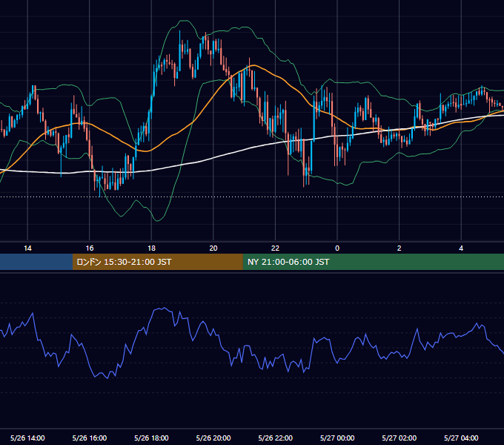This screenshot has height=445, width=504.
Task: Click the 0 hour label on price chart axis
Action: click(337, 248)
